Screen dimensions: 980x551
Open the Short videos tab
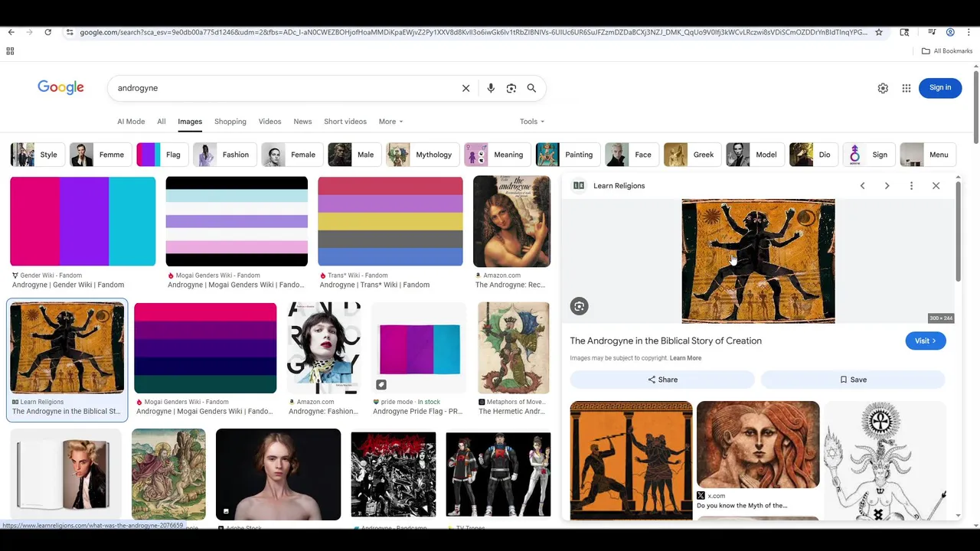(x=345, y=122)
